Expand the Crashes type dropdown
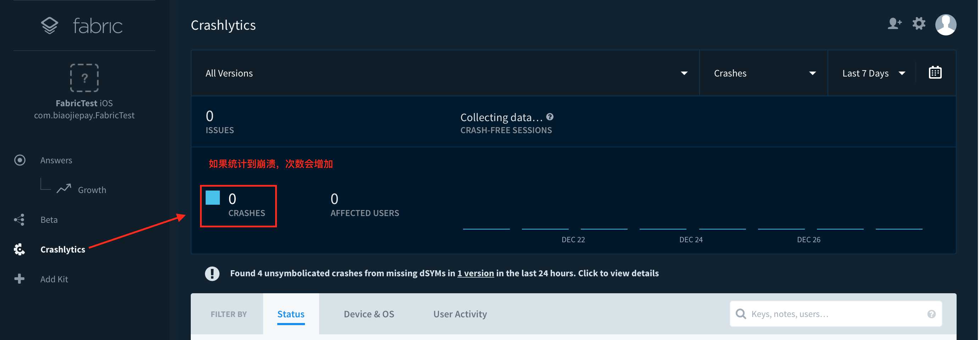 [x=763, y=73]
